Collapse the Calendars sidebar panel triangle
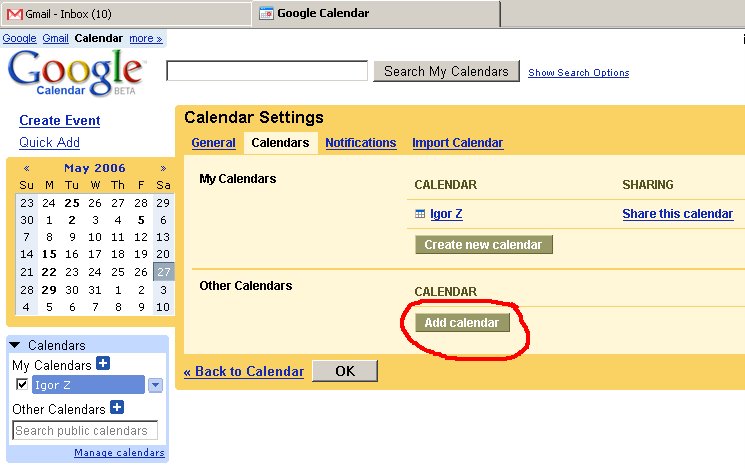 tap(15, 345)
